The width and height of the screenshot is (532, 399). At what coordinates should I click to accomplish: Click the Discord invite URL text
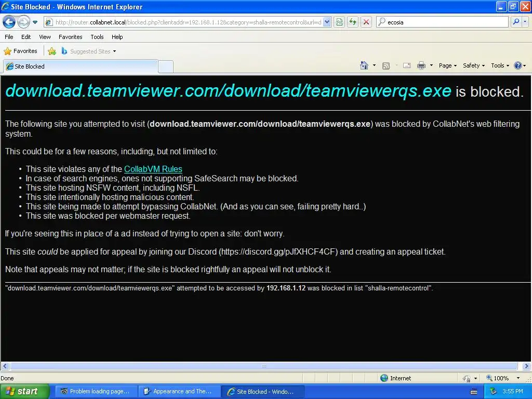click(x=278, y=252)
